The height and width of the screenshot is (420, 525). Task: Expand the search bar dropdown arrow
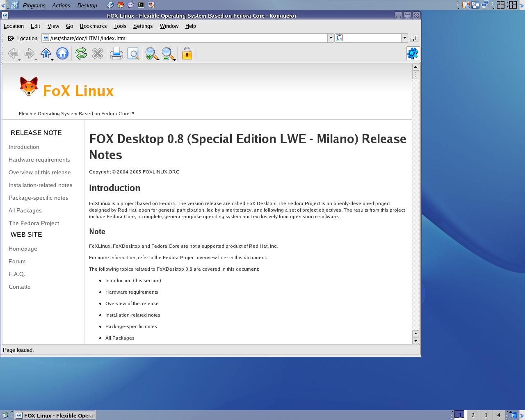(404, 38)
